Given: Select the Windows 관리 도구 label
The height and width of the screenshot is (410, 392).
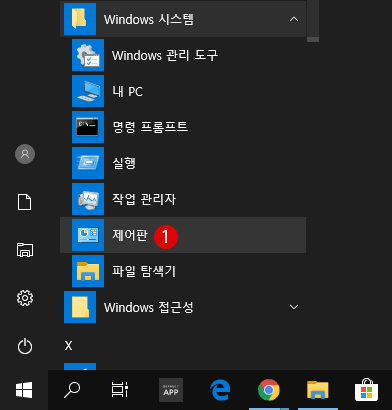Looking at the screenshot, I should click(165, 55).
